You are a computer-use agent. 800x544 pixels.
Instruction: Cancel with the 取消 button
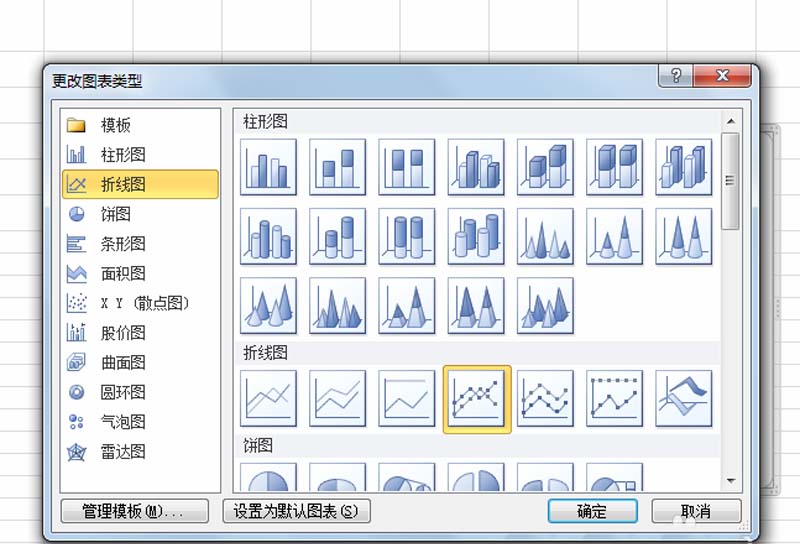(696, 511)
